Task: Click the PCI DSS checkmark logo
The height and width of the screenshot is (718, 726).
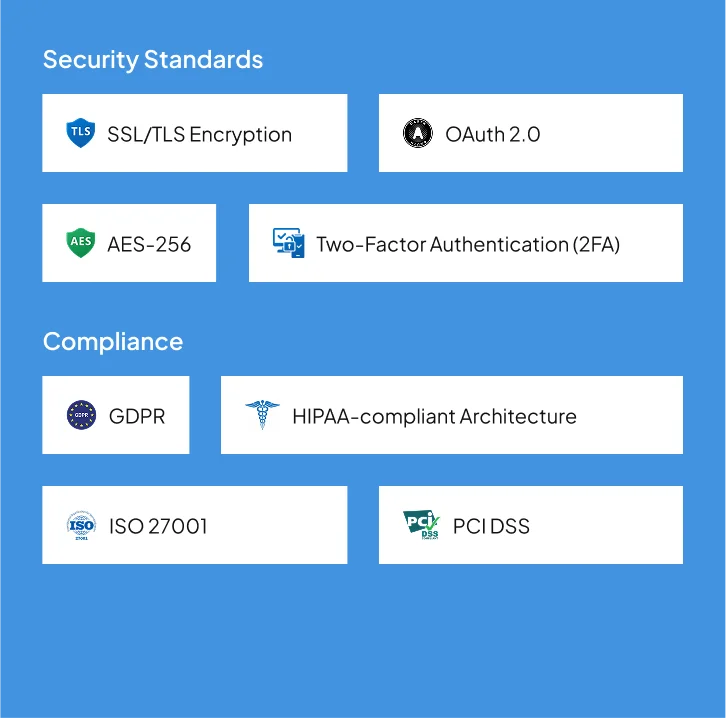Action: (421, 525)
